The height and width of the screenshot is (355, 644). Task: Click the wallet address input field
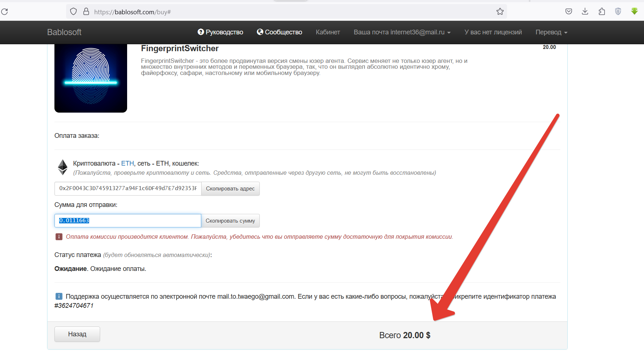(x=128, y=189)
